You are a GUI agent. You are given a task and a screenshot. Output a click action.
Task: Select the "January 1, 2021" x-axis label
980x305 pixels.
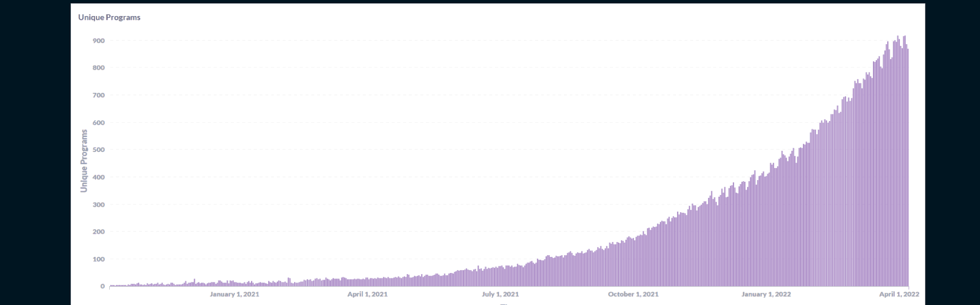click(234, 294)
